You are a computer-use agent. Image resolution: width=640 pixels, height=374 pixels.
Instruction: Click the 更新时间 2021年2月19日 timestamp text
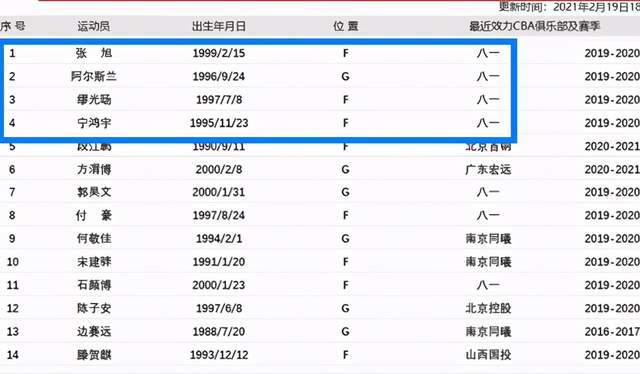pyautogui.click(x=569, y=7)
